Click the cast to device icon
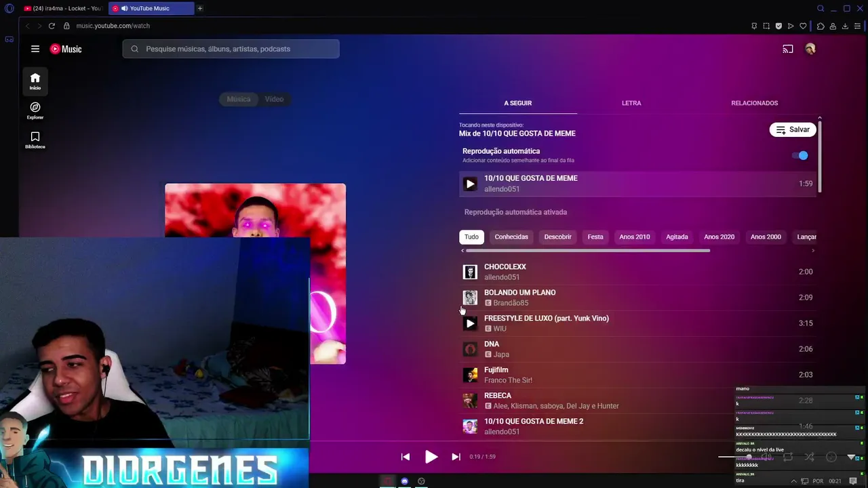This screenshot has width=868, height=488. (x=788, y=49)
